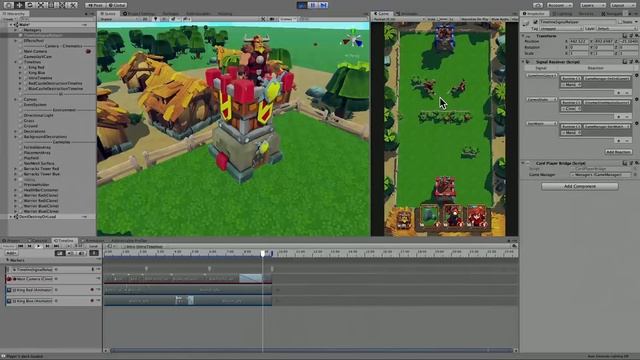Image resolution: width=640 pixels, height=360 pixels.
Task: Click the editor Pause button
Action: coord(313,5)
